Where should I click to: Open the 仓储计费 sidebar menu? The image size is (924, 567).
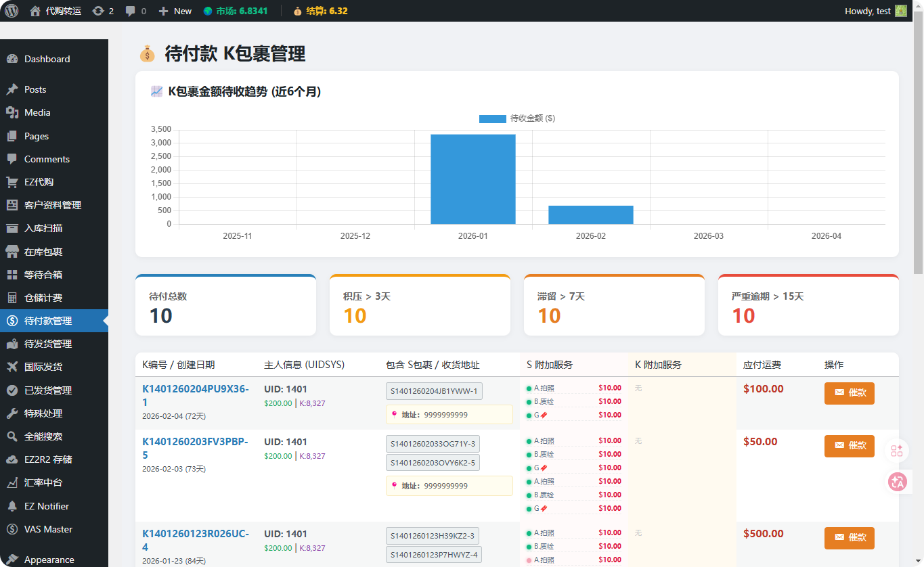(x=43, y=298)
